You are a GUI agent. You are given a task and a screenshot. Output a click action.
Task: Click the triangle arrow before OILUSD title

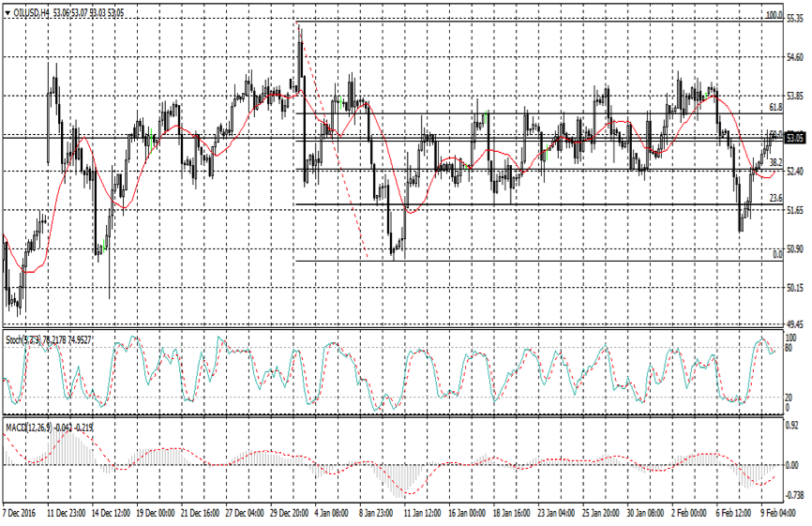coord(8,12)
